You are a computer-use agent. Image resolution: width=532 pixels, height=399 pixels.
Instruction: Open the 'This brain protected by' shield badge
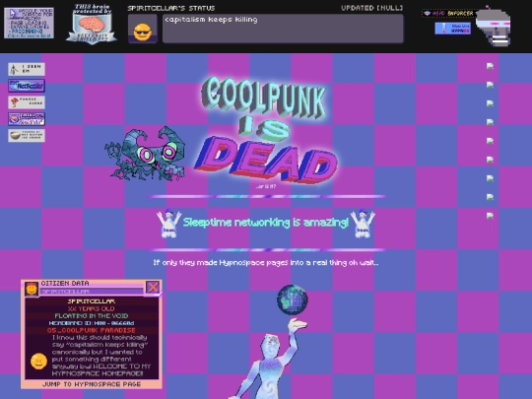click(x=92, y=24)
